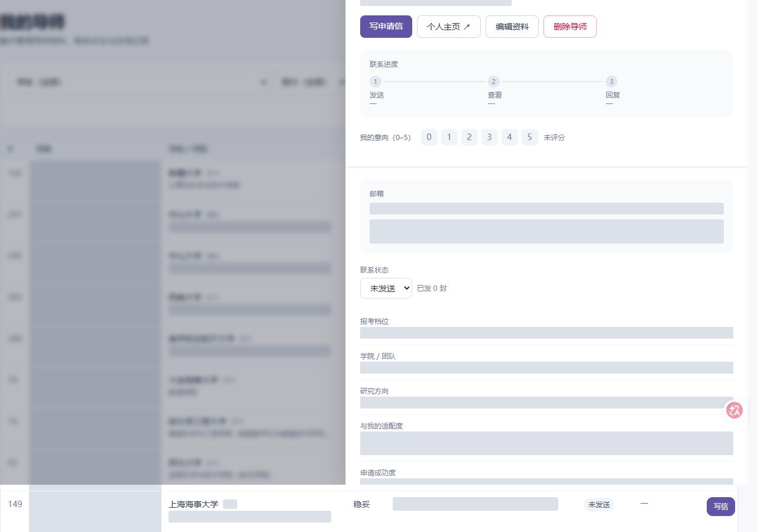
Task: Open the 个人主页 external link button
Action: click(x=449, y=27)
